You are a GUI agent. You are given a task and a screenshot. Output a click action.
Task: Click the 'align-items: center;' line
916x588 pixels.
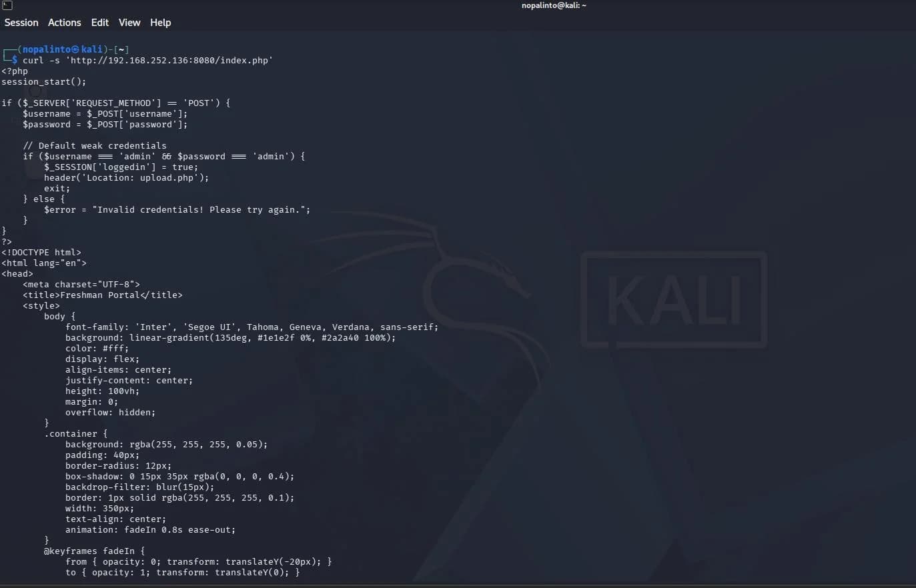pyautogui.click(x=119, y=369)
